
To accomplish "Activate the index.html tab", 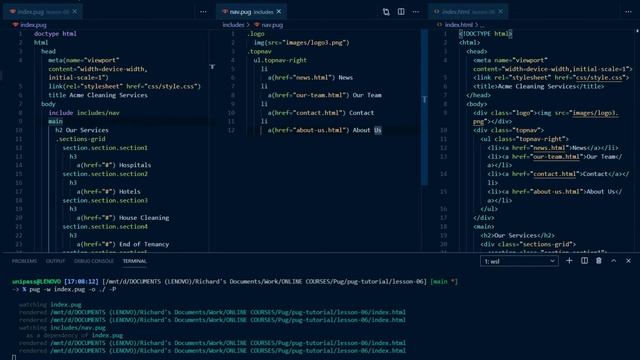I will (469, 11).
